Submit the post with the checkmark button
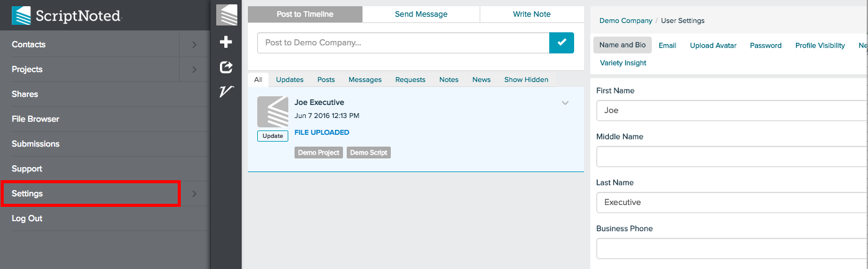Viewport: 868px width, 269px height. pos(562,42)
